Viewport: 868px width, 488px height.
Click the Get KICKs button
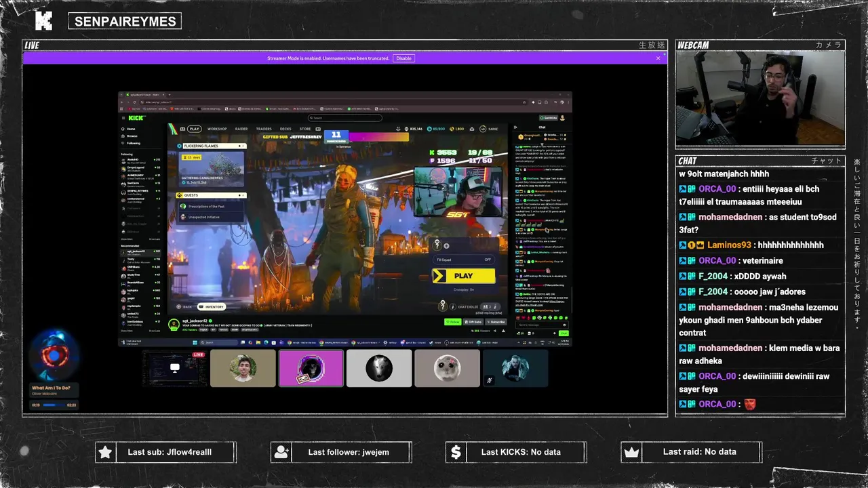(549, 118)
